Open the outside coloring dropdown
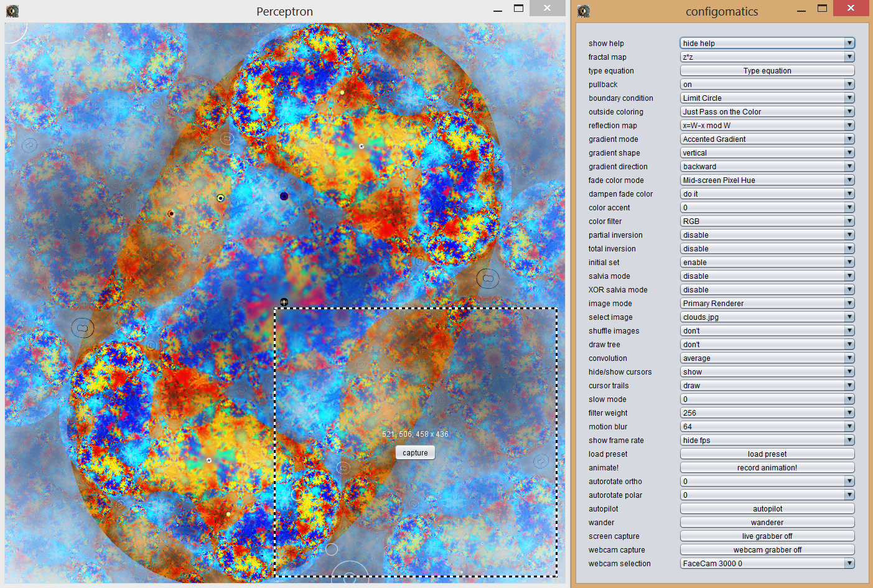This screenshot has width=873, height=588. [767, 112]
